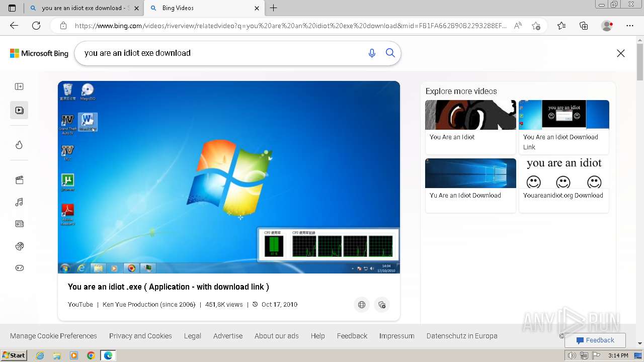Open the Help footer link
Screen dimensions: 644x362
click(318, 336)
